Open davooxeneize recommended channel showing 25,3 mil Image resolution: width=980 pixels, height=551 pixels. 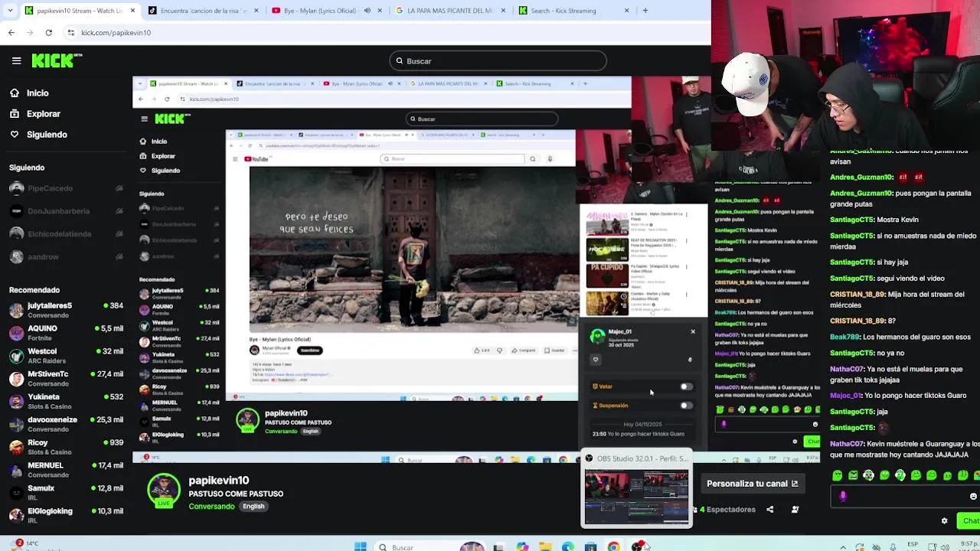point(65,424)
